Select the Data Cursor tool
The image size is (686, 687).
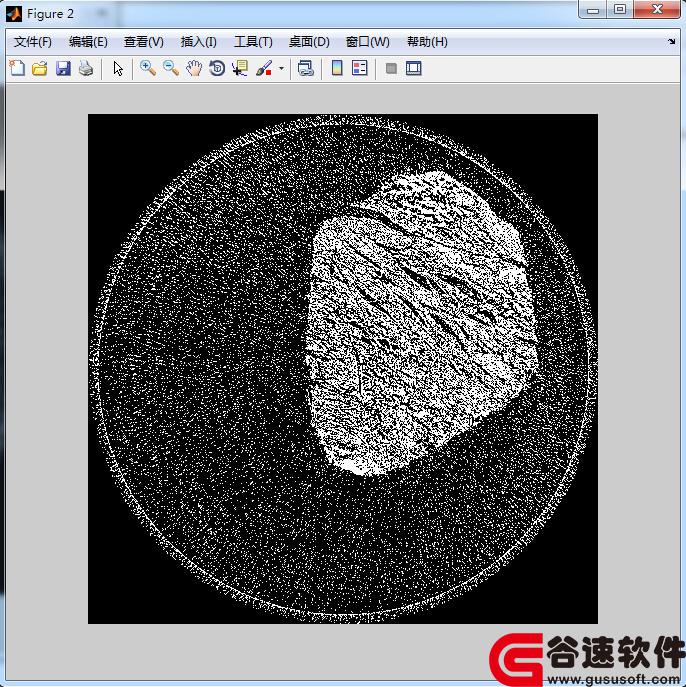click(x=240, y=68)
